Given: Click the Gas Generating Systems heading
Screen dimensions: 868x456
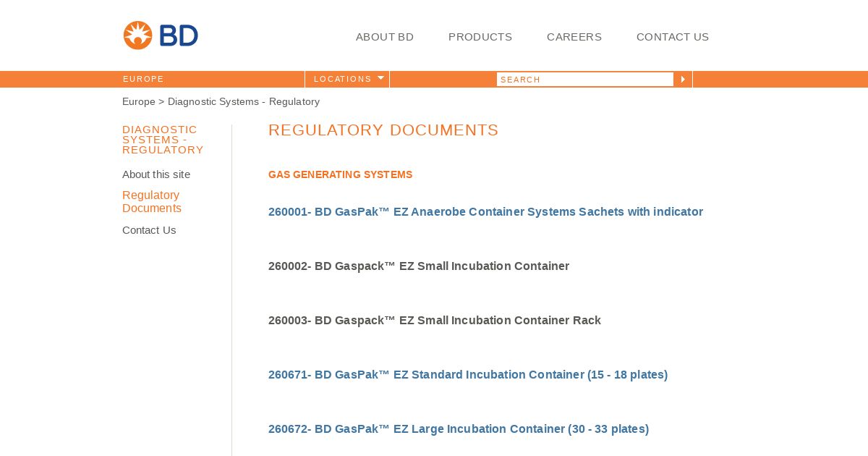Looking at the screenshot, I should 340,174.
